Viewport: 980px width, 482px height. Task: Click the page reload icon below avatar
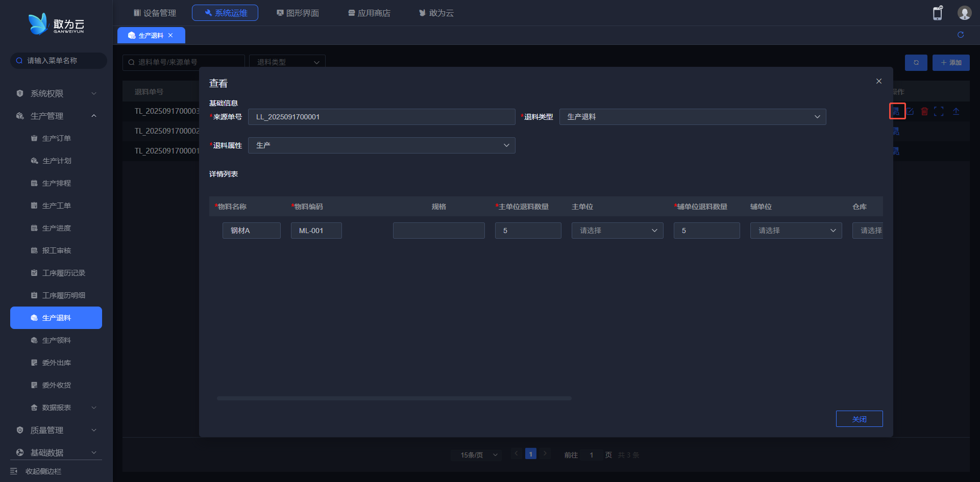(x=961, y=35)
